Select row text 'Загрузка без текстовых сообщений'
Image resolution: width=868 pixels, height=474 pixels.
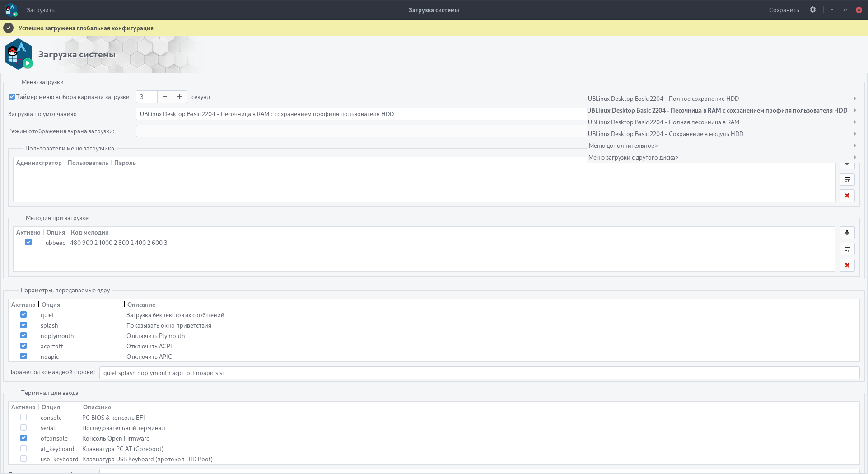click(x=175, y=315)
